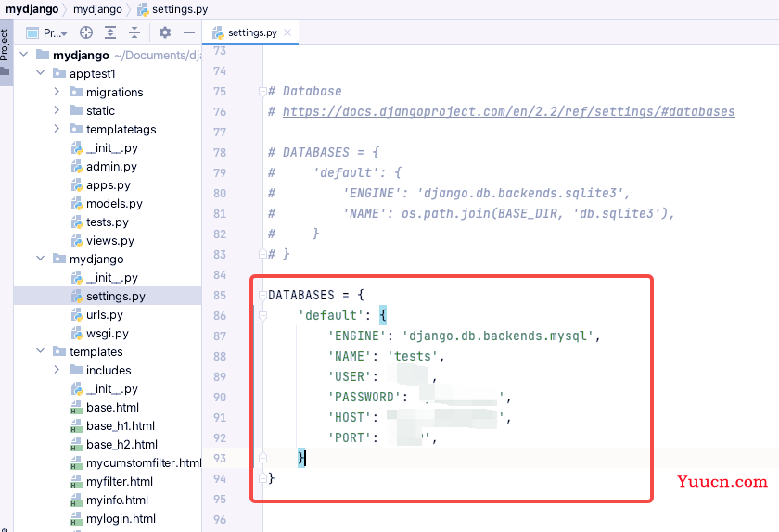
Task: Select templates __init__.py file
Action: click(104, 389)
